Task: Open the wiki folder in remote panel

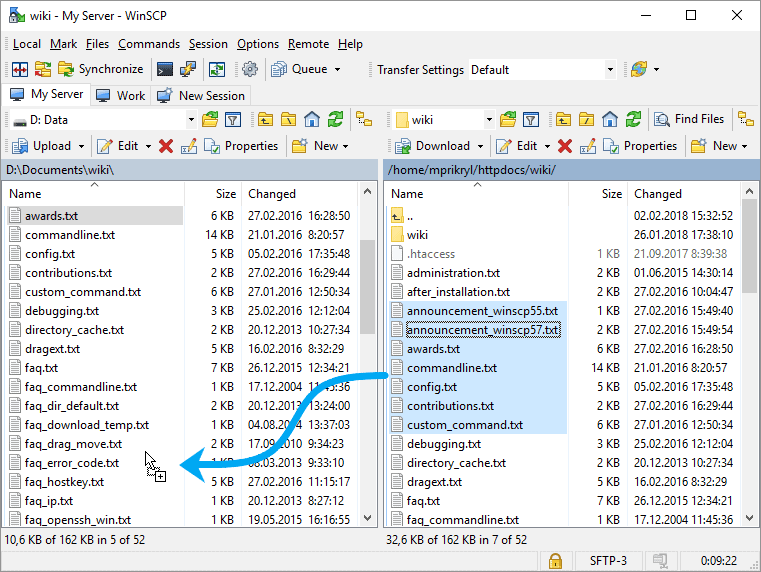Action: 417,235
